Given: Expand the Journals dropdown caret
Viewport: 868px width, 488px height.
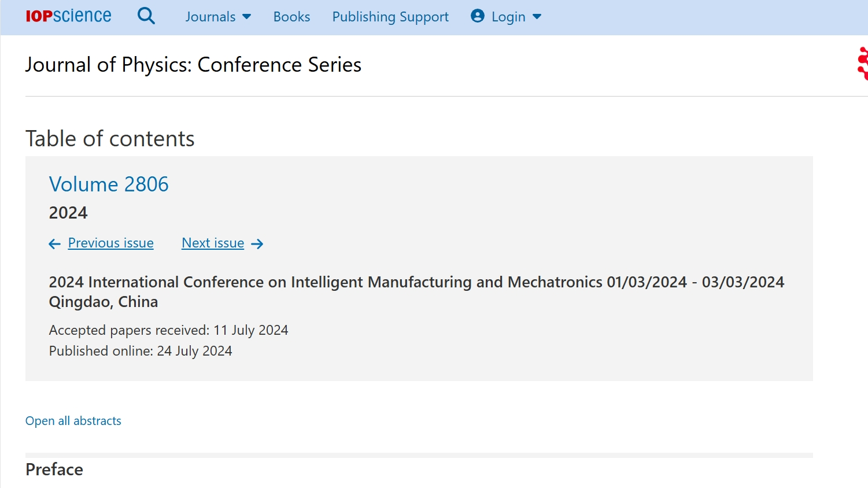Looking at the screenshot, I should (247, 17).
